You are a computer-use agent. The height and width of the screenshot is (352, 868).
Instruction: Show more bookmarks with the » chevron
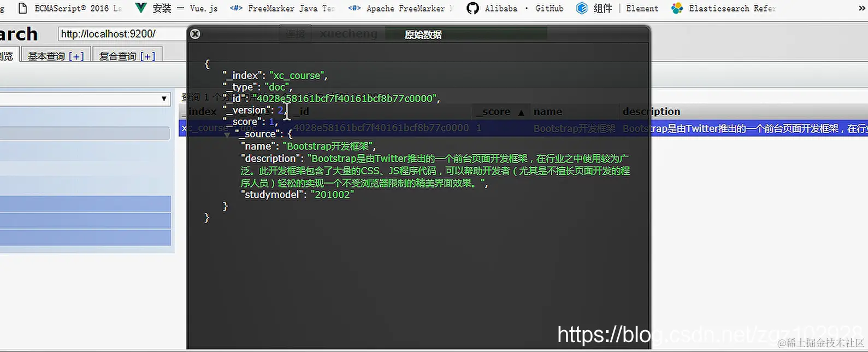[x=863, y=8]
